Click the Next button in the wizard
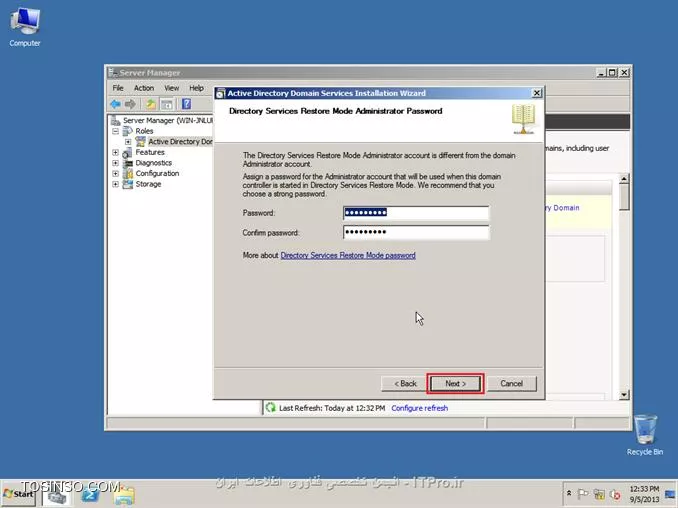678x508 pixels. tap(455, 383)
